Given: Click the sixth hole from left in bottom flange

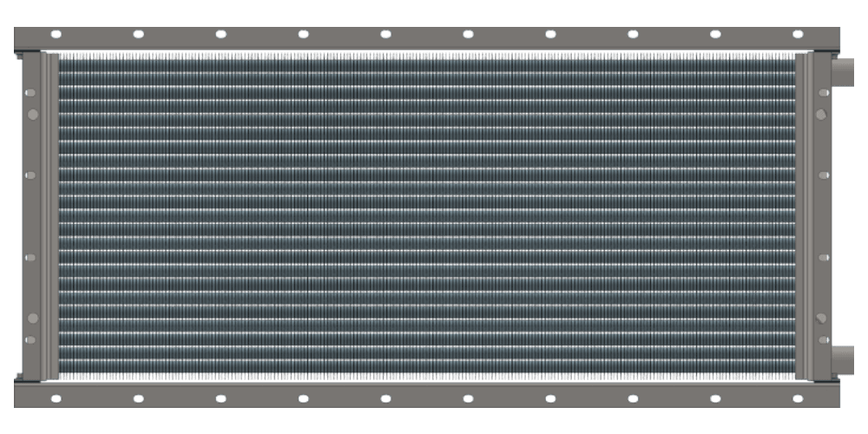Looking at the screenshot, I should click(468, 398).
